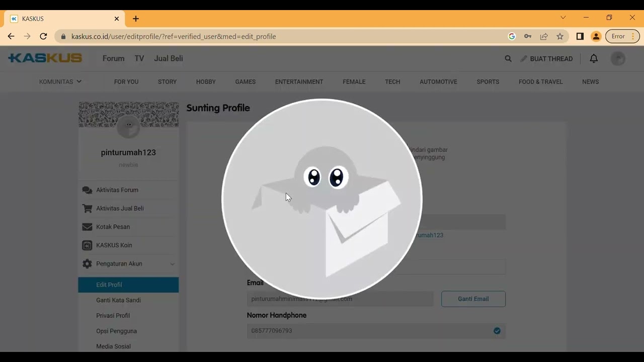Click the Pengaturan Akun gear icon
Screen dimensions: 644x362
87,263
